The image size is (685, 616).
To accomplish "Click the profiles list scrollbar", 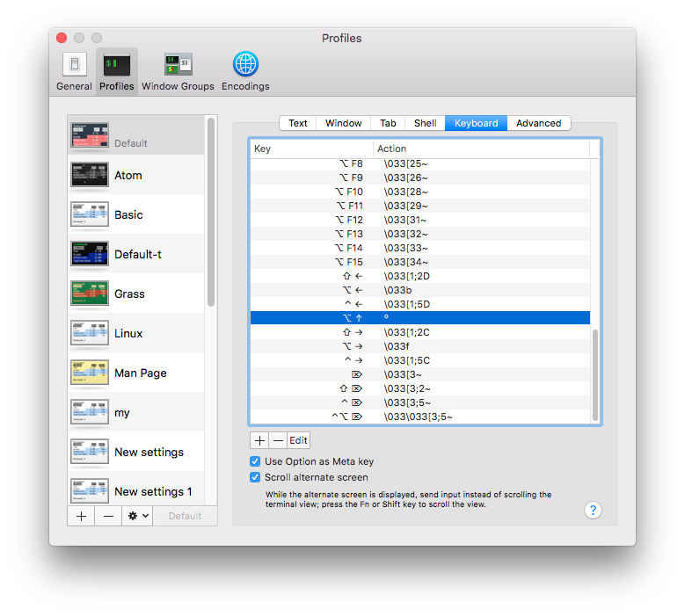I will 211,212.
